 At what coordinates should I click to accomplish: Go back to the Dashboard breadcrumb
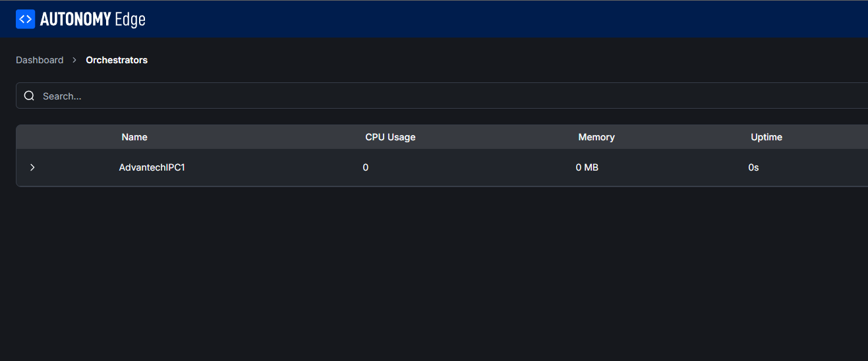pos(40,60)
